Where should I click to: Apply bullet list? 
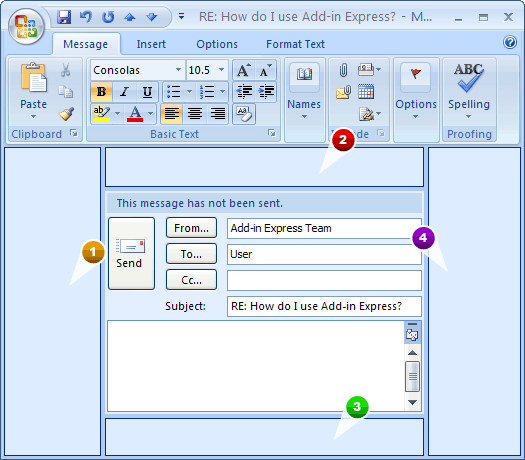pyautogui.click(x=174, y=92)
